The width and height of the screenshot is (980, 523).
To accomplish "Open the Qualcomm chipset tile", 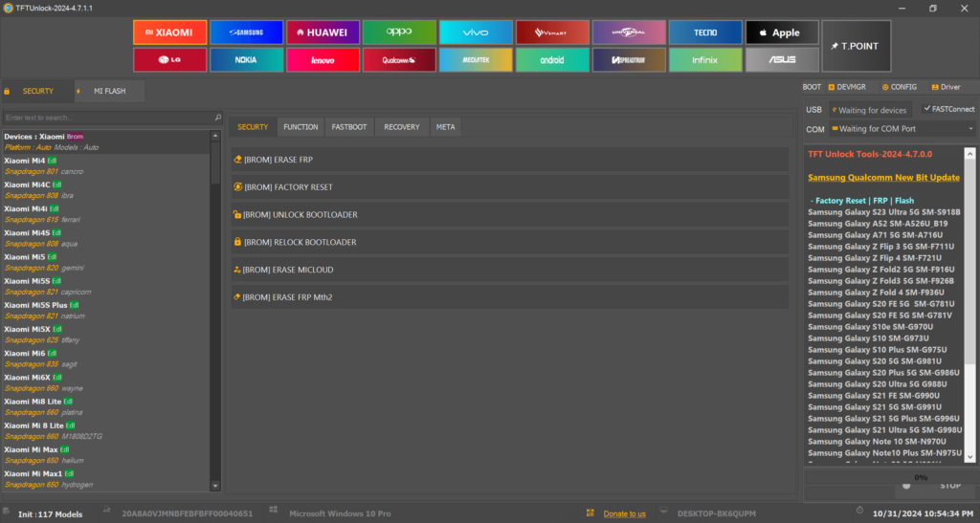I will point(399,60).
